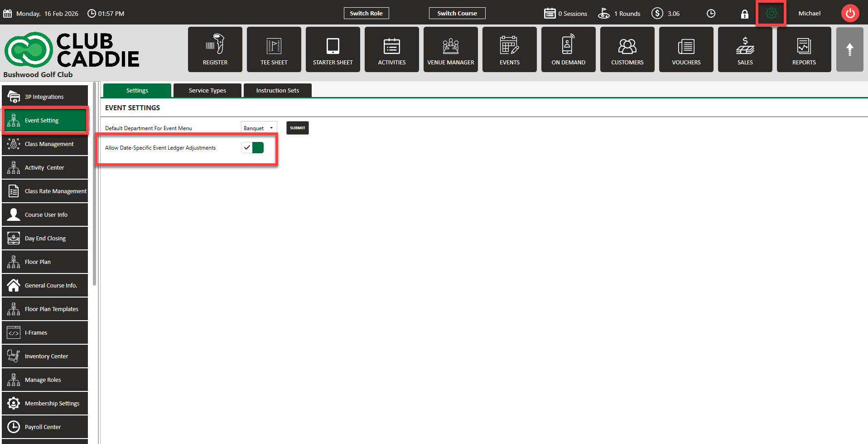Open Day End Closing in sidebar
The image size is (868, 444).
(x=45, y=239)
